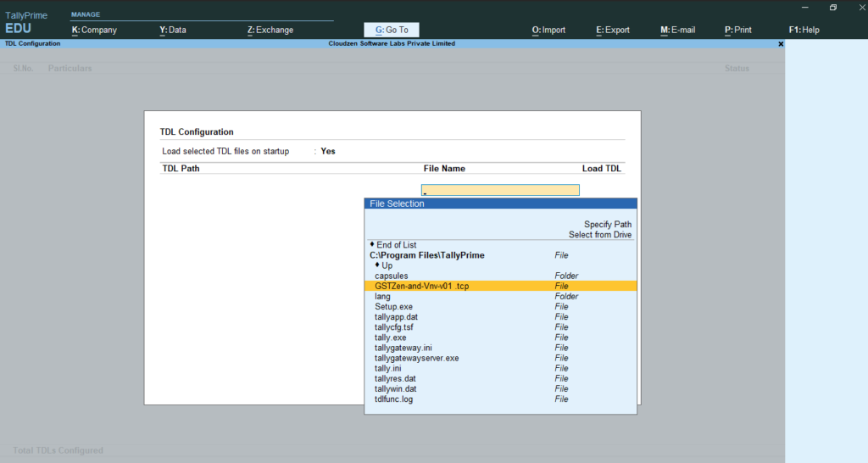
Task: Click the File Selection list header
Action: click(x=500, y=204)
